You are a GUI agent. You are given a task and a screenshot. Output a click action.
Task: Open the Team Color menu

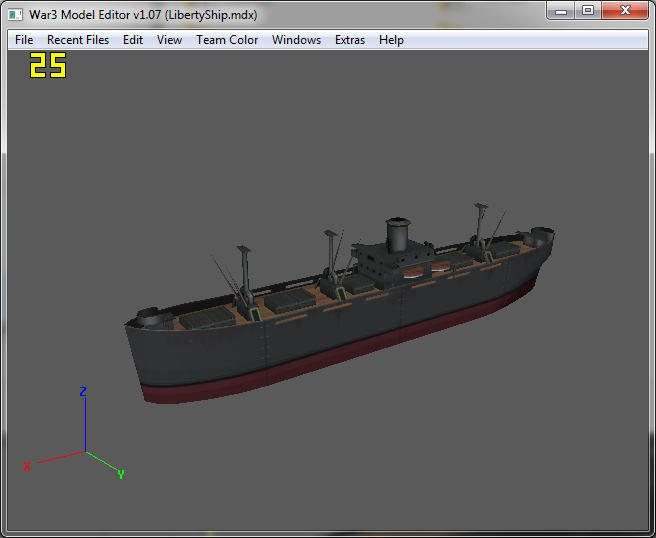[227, 40]
